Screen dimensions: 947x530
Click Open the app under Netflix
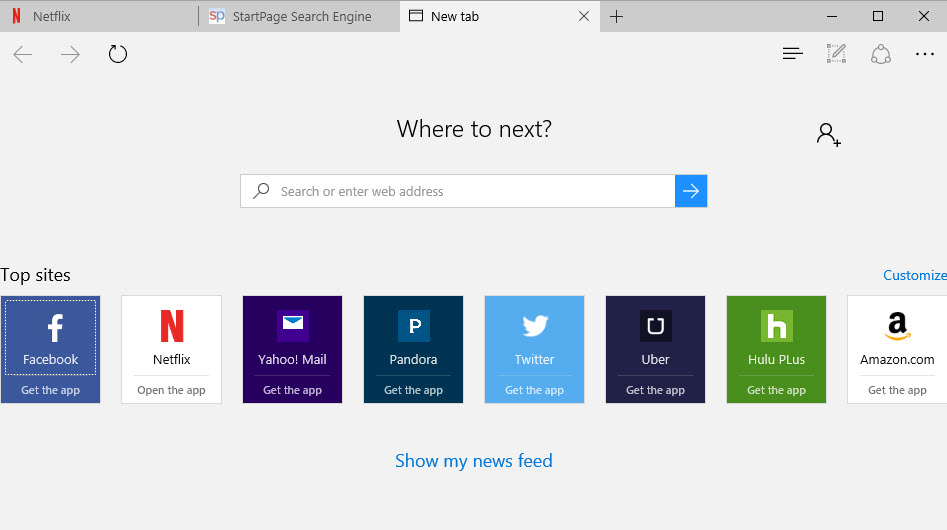(x=171, y=390)
